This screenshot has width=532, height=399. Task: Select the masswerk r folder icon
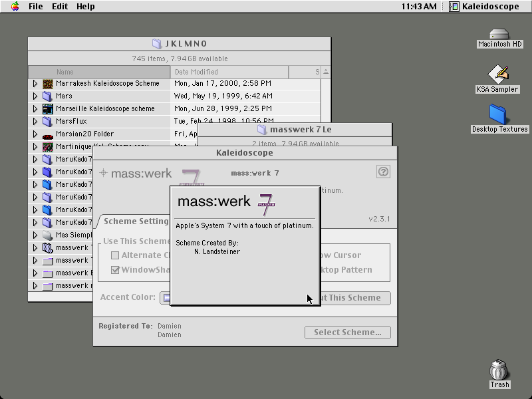(48, 286)
